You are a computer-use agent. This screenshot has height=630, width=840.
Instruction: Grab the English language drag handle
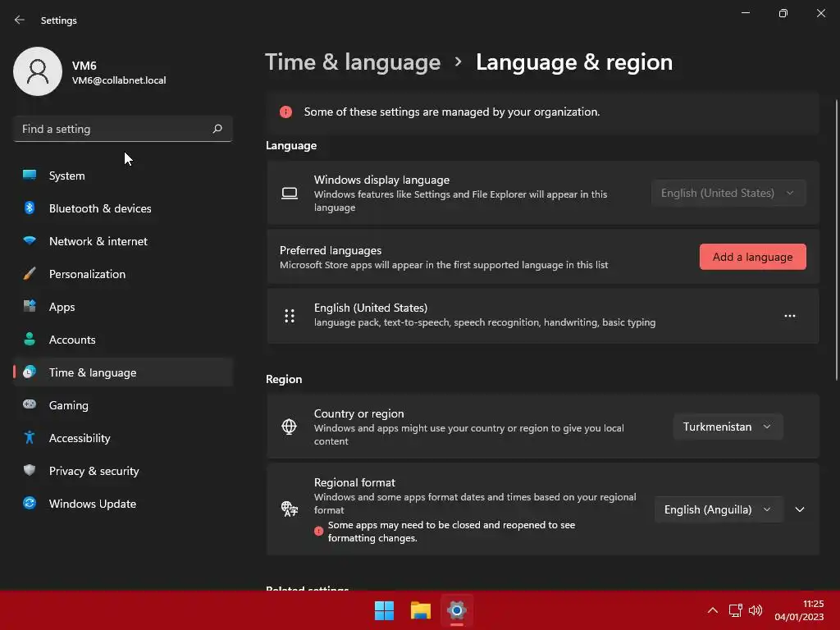click(x=290, y=316)
